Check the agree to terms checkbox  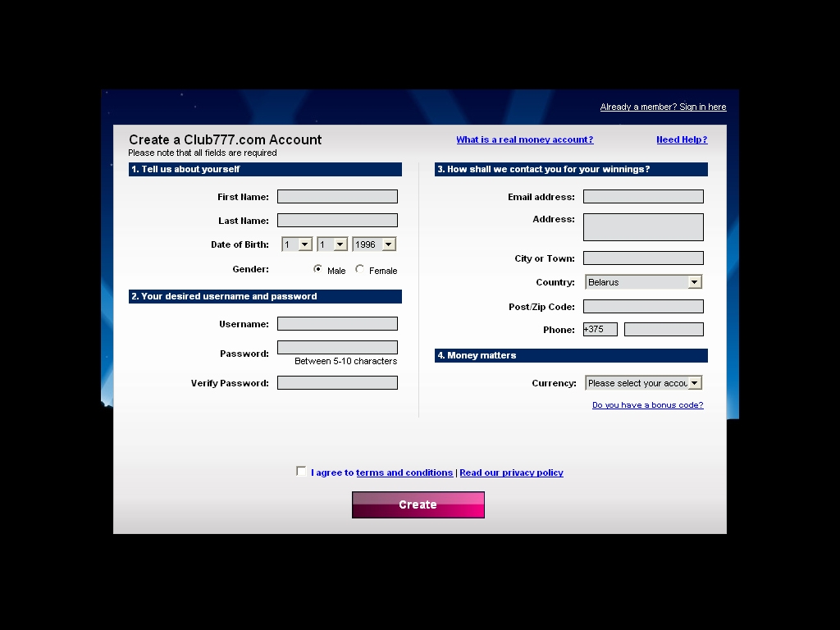301,472
